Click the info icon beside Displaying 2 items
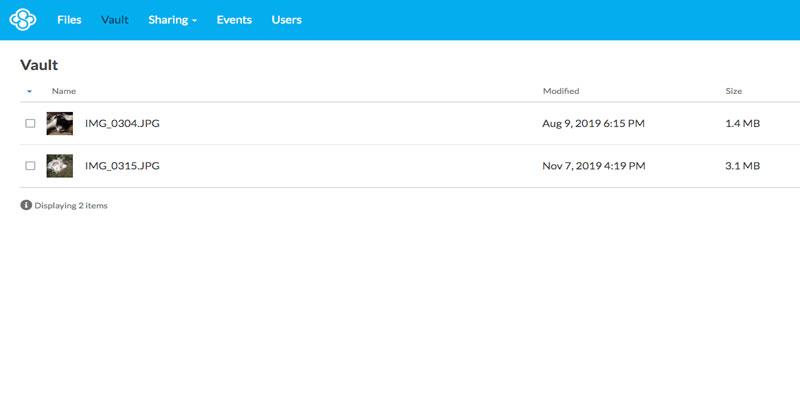800x400 pixels. 26,205
